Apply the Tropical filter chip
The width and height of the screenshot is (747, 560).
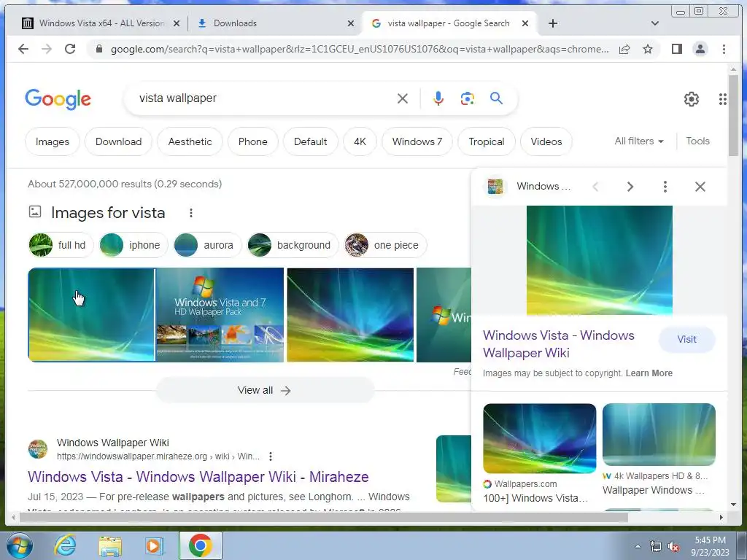[486, 141]
